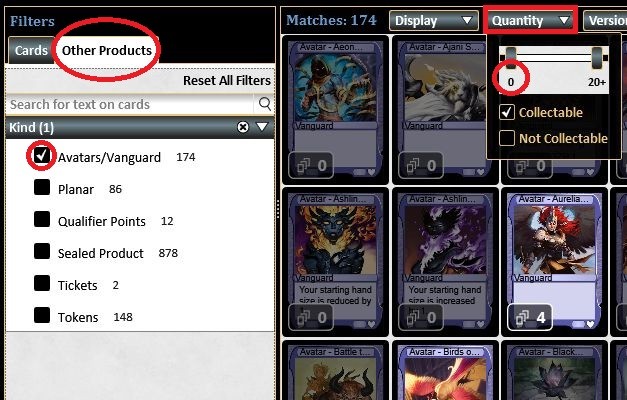Click Reset All Filters

(x=227, y=80)
